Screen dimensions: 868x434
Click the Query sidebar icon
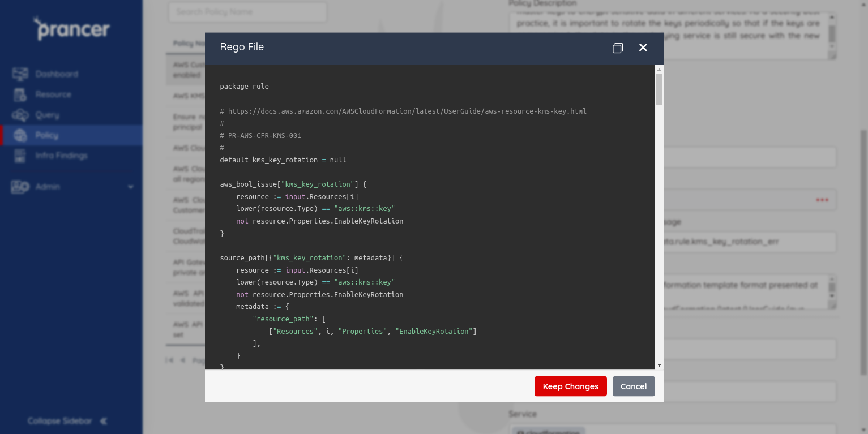coord(20,115)
